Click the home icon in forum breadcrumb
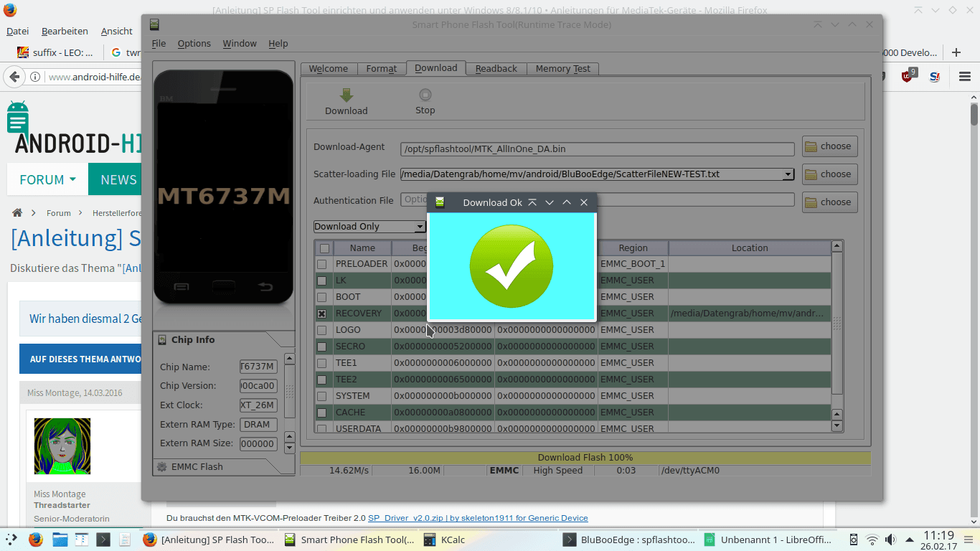 [x=17, y=213]
